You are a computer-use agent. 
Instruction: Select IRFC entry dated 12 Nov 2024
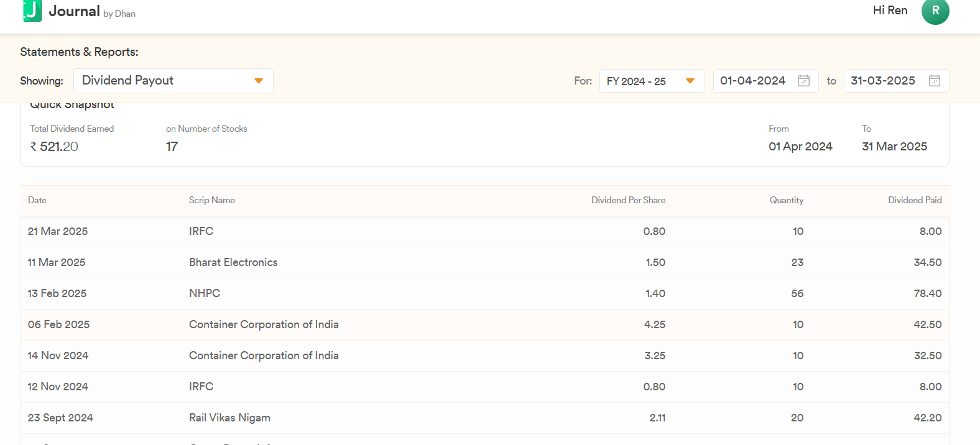(x=201, y=387)
